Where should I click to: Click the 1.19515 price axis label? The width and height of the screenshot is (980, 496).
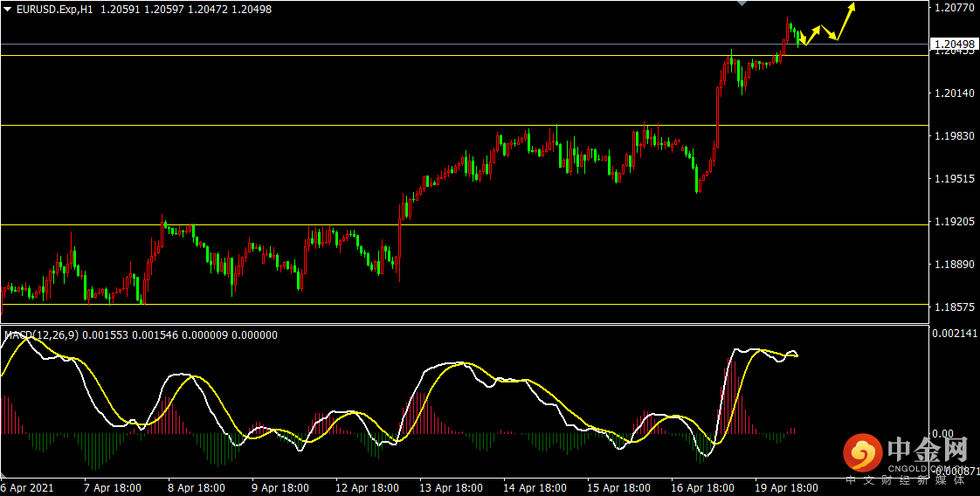click(954, 179)
